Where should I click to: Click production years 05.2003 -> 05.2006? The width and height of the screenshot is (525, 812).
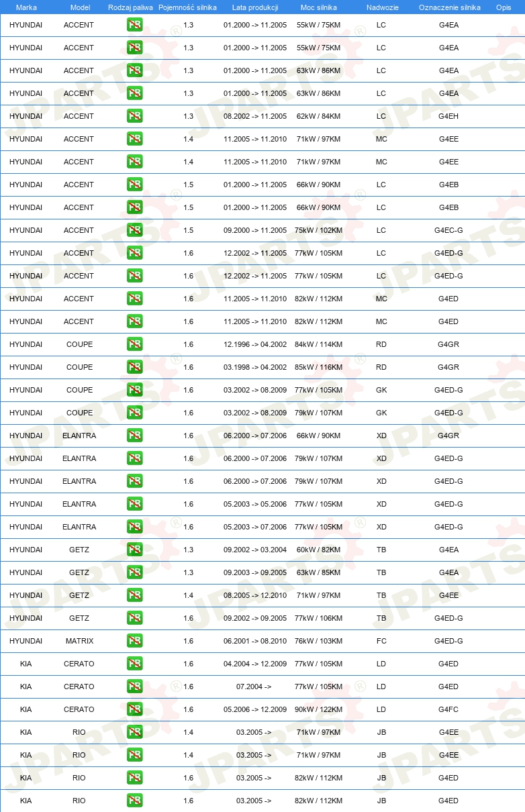tap(255, 504)
